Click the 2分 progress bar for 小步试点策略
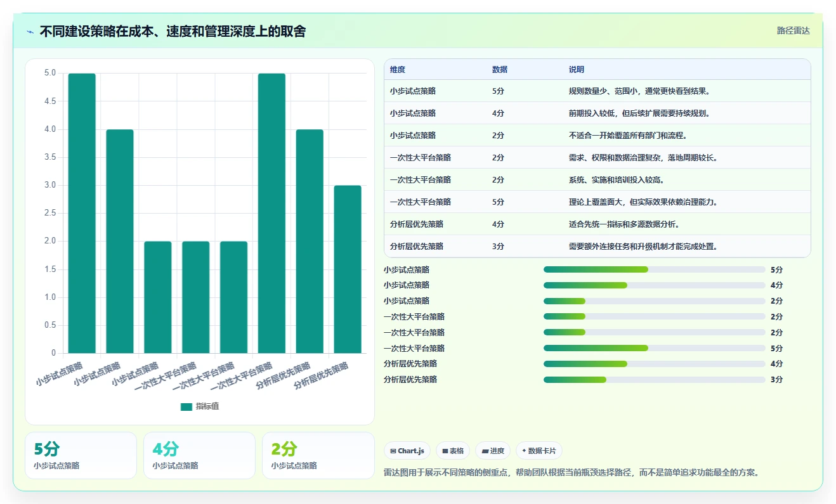Image resolution: width=836 pixels, height=504 pixels. (655, 301)
